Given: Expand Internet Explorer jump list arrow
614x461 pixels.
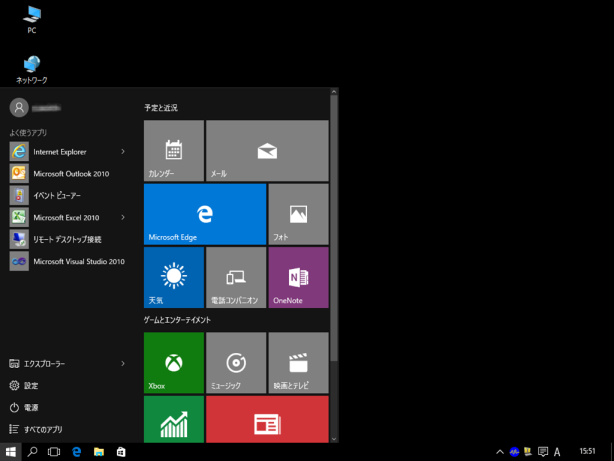Looking at the screenshot, I should 123,152.
